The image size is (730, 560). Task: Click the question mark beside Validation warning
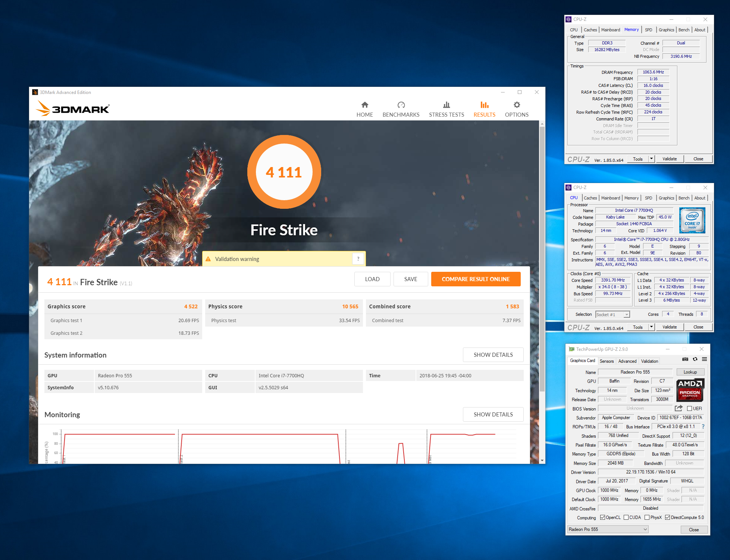pos(358,259)
